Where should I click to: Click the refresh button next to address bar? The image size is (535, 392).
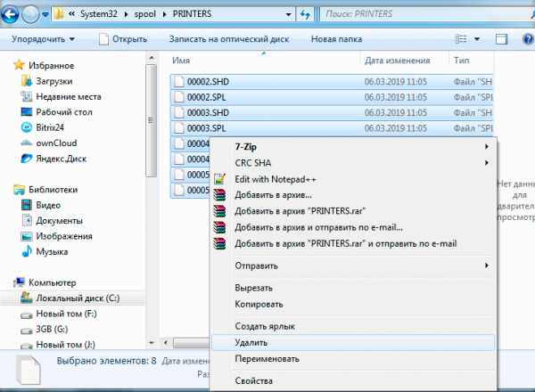coord(305,14)
